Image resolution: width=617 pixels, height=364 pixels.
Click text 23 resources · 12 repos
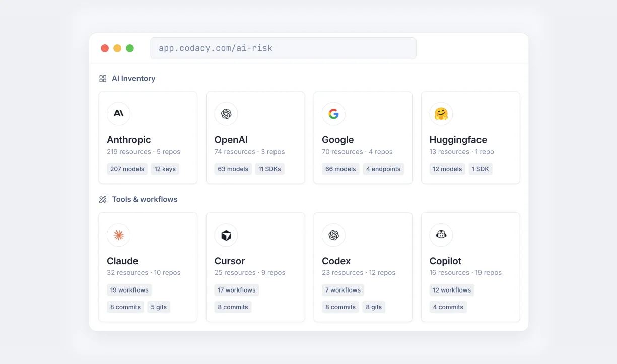click(x=359, y=273)
